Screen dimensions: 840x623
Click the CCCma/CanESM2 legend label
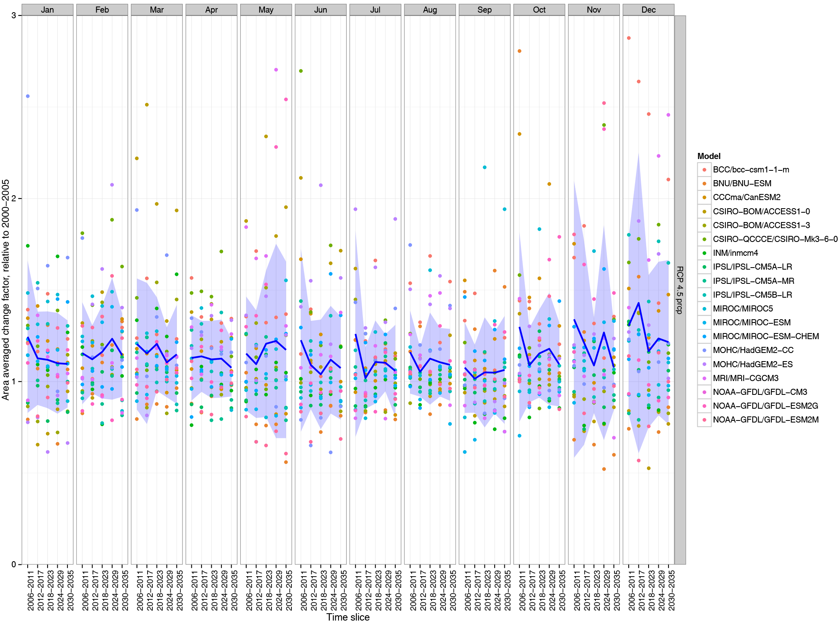pyautogui.click(x=747, y=197)
